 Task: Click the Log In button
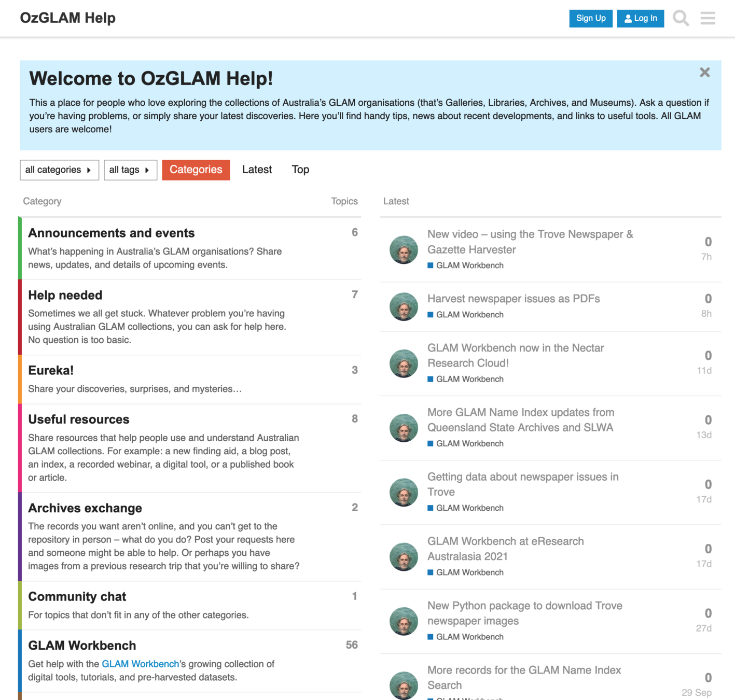pyautogui.click(x=641, y=18)
